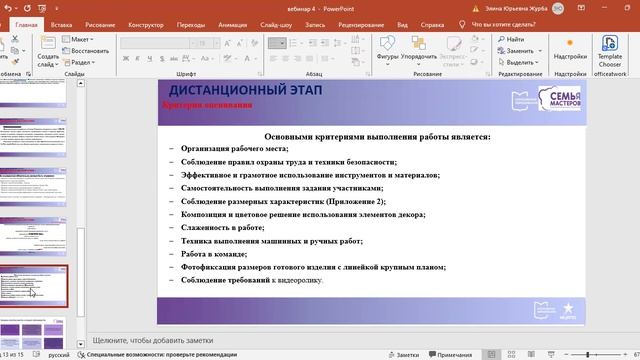This screenshot has width=640, height=360.
Task: Open the Макет layout dropdown
Action: coord(78,39)
